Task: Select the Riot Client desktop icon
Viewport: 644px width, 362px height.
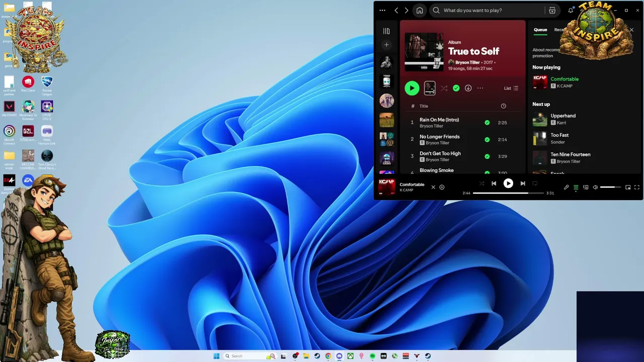Action: click(x=28, y=84)
